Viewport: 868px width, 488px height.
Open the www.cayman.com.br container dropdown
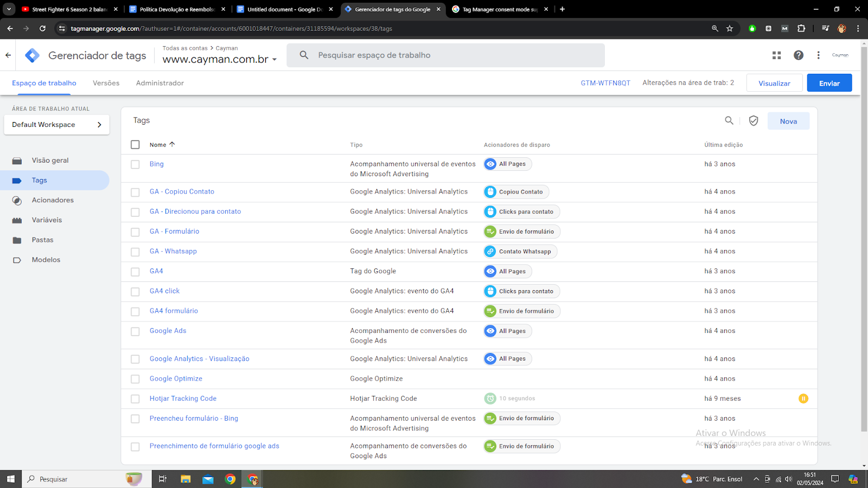click(x=220, y=59)
